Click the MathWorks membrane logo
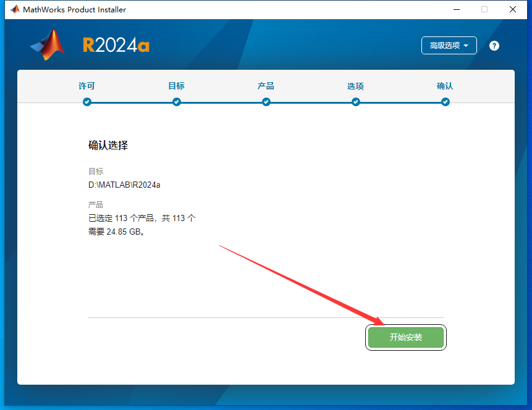This screenshot has width=532, height=410. tap(43, 45)
